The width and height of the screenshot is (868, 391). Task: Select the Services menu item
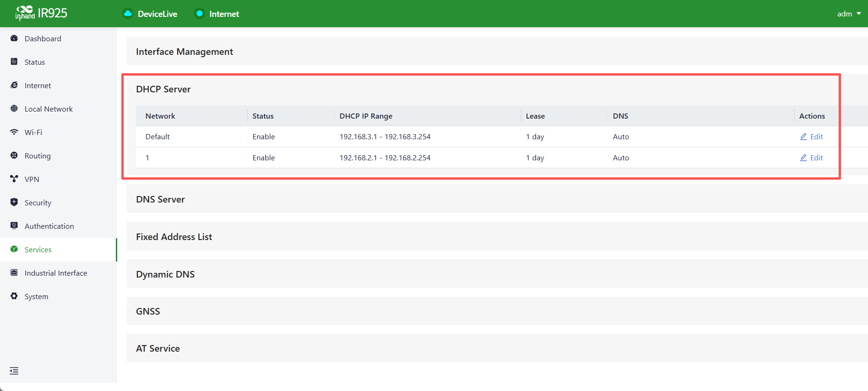pos(58,249)
